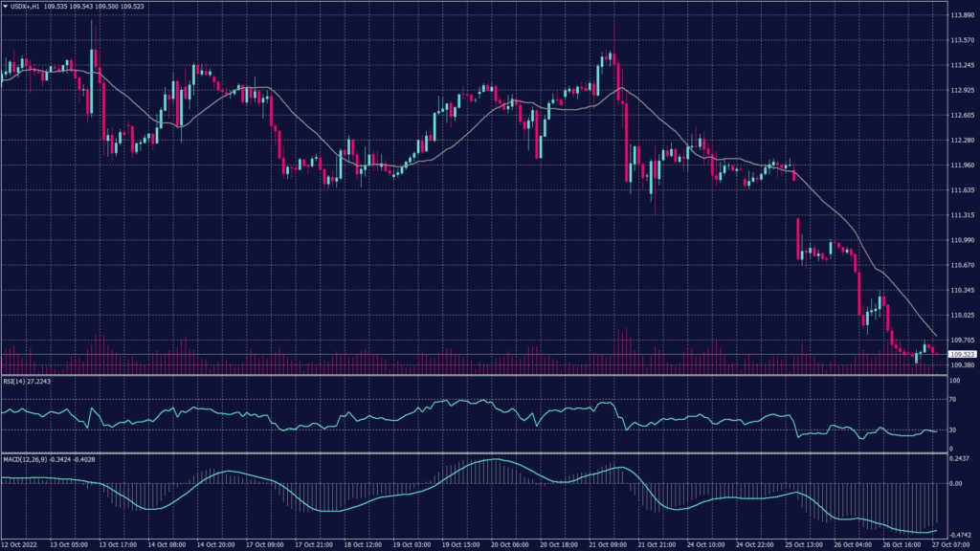980x551 pixels.
Task: Click the 111.310 price scale value
Action: (x=961, y=216)
